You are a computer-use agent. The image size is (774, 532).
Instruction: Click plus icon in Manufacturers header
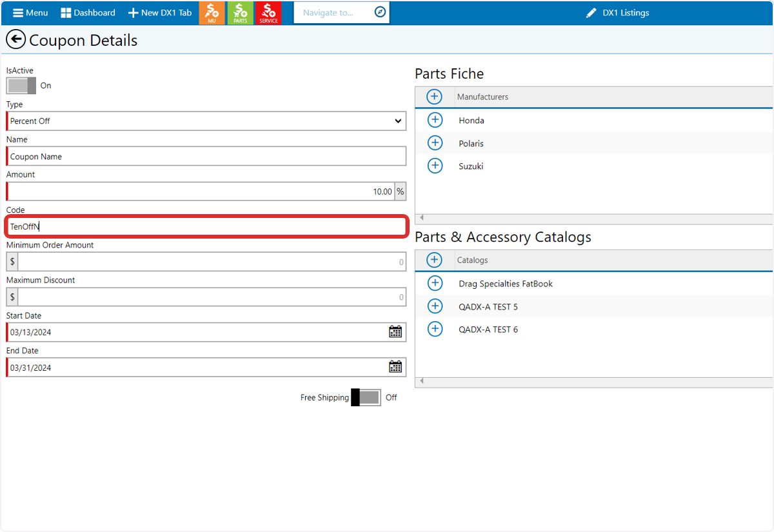click(x=435, y=97)
